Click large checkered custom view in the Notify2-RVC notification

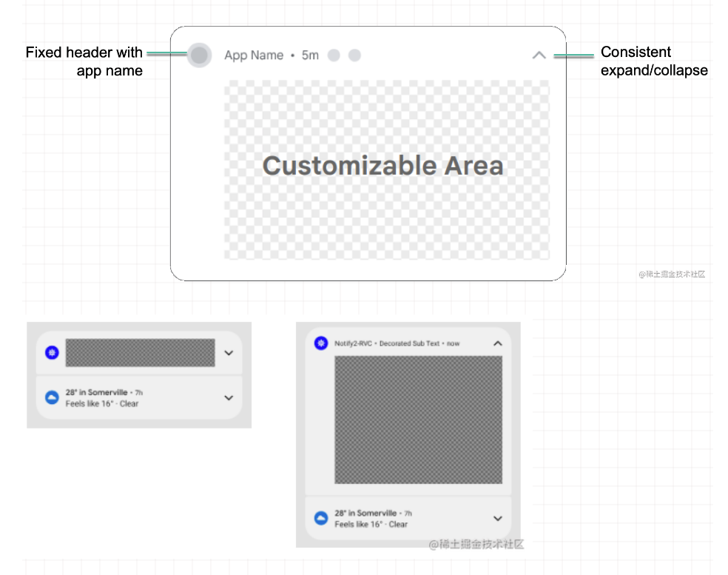point(418,420)
